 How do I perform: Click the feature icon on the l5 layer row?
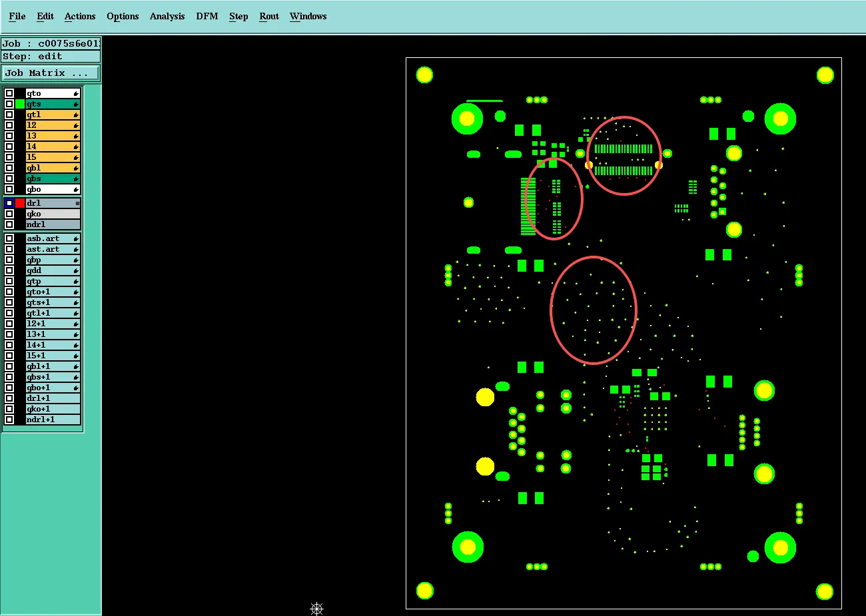76,158
